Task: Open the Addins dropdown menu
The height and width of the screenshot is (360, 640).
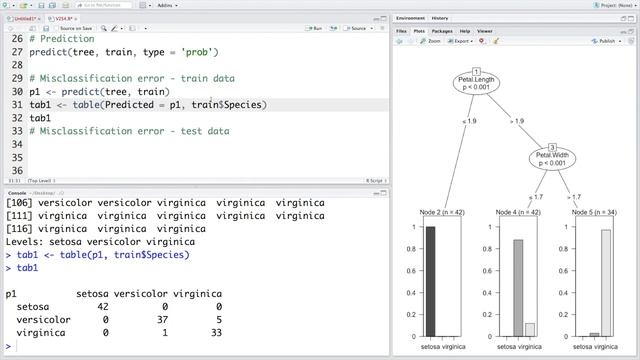Action: click(x=167, y=5)
